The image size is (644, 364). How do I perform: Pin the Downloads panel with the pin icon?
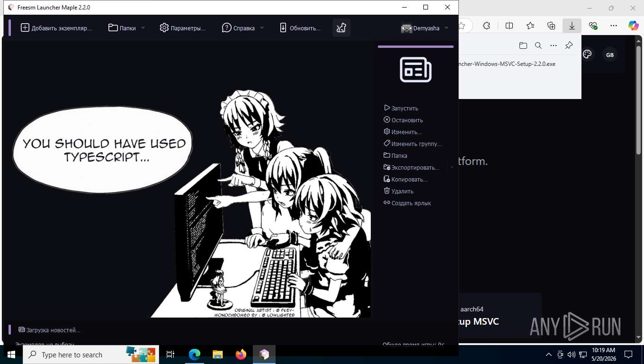[x=569, y=45]
